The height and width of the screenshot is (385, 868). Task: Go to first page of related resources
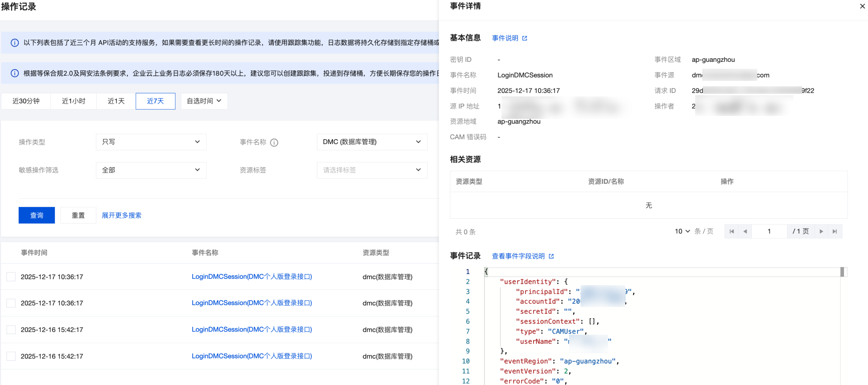pyautogui.click(x=732, y=231)
